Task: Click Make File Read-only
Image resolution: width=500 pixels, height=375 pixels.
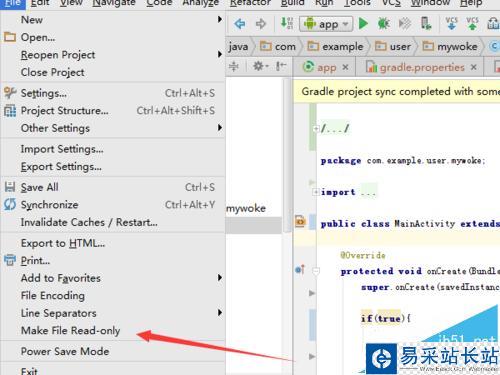Action: 113,330
